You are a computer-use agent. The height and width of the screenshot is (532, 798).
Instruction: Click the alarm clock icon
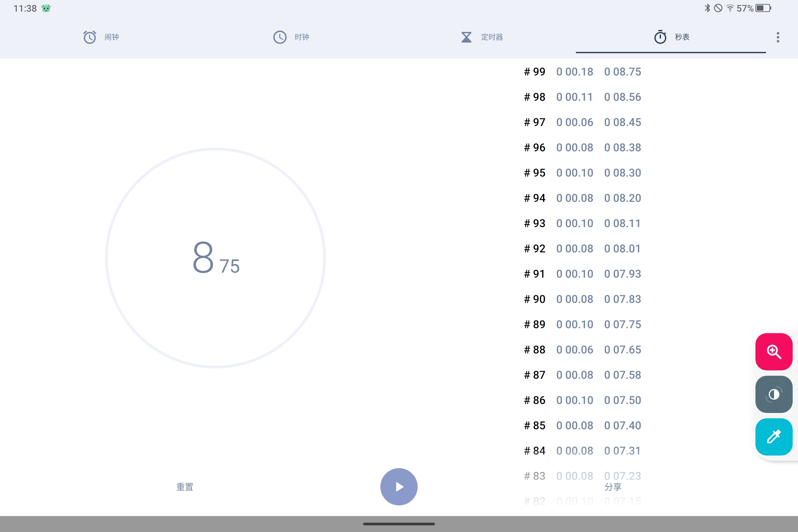[x=89, y=37]
